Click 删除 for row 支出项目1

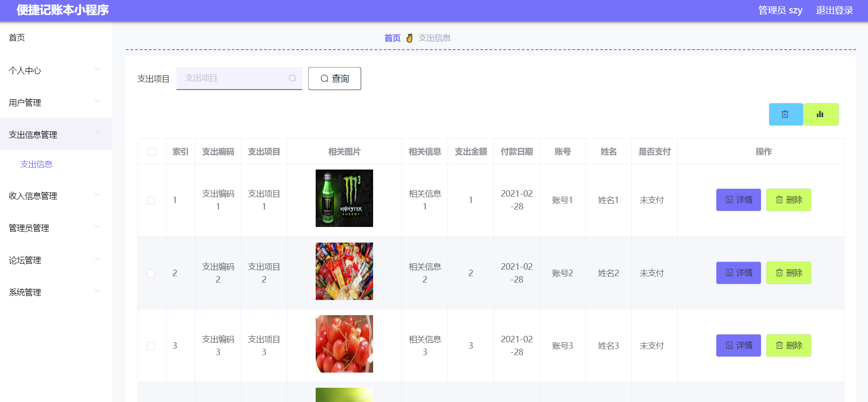pos(789,200)
